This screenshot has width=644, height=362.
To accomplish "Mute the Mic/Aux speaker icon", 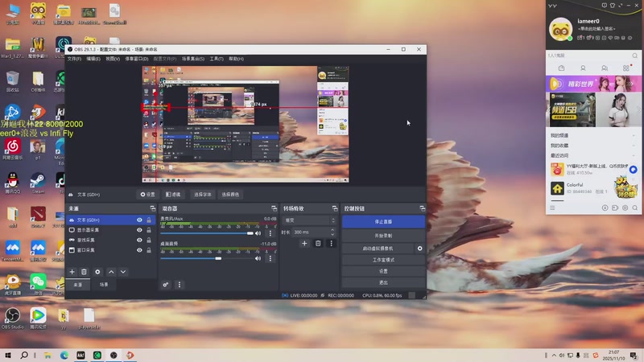I will coord(258,233).
